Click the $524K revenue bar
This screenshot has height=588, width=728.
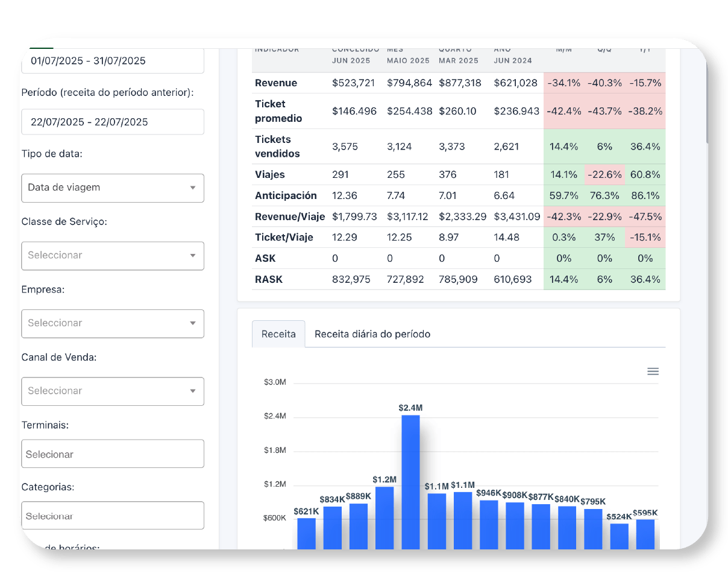619,536
